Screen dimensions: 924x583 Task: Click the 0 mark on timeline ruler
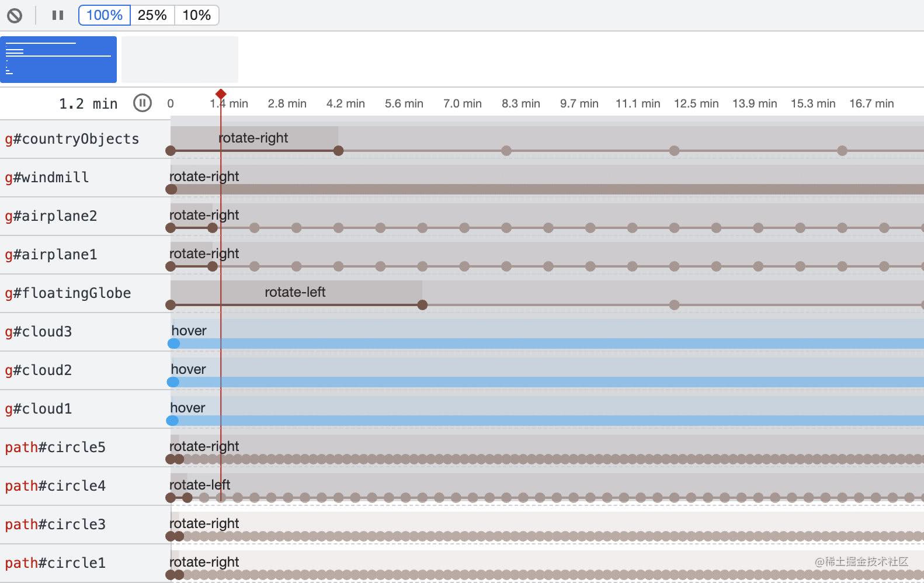pos(171,103)
